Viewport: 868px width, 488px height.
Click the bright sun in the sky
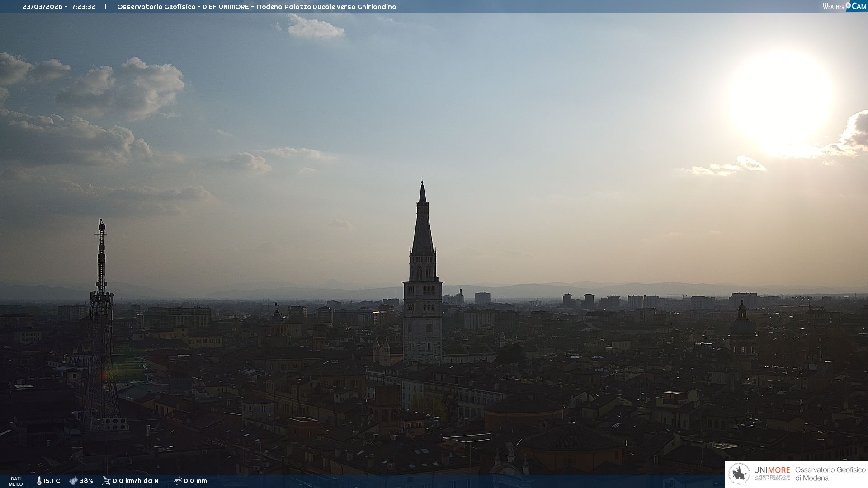click(780, 99)
